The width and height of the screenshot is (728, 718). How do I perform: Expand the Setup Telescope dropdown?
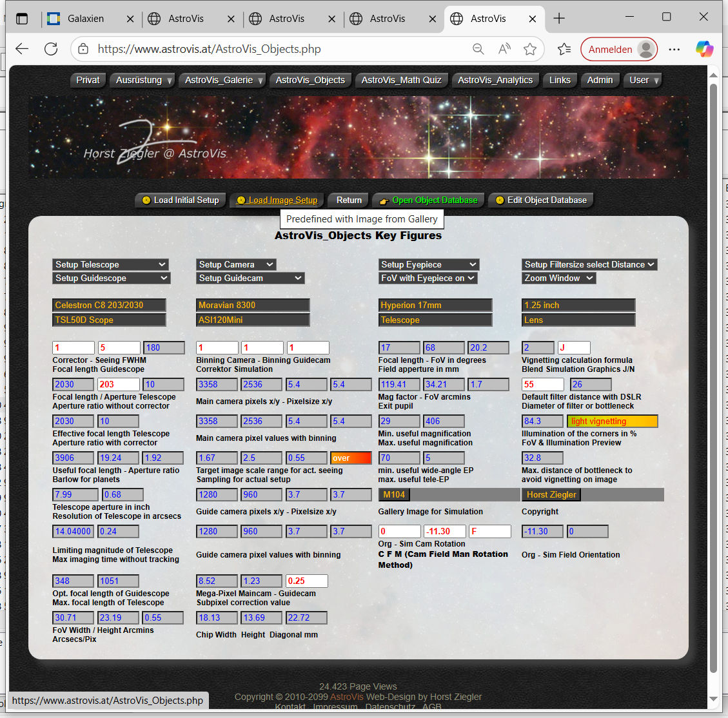point(110,264)
